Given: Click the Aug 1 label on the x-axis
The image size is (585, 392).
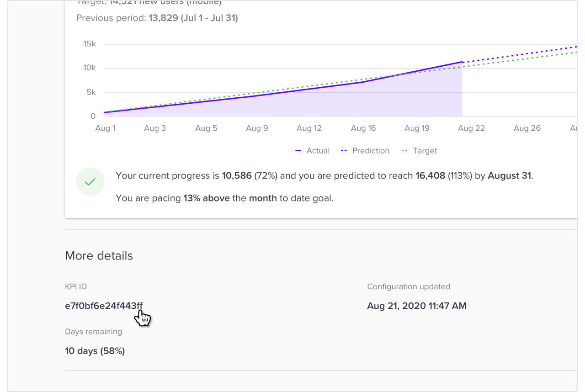Looking at the screenshot, I should click(105, 128).
